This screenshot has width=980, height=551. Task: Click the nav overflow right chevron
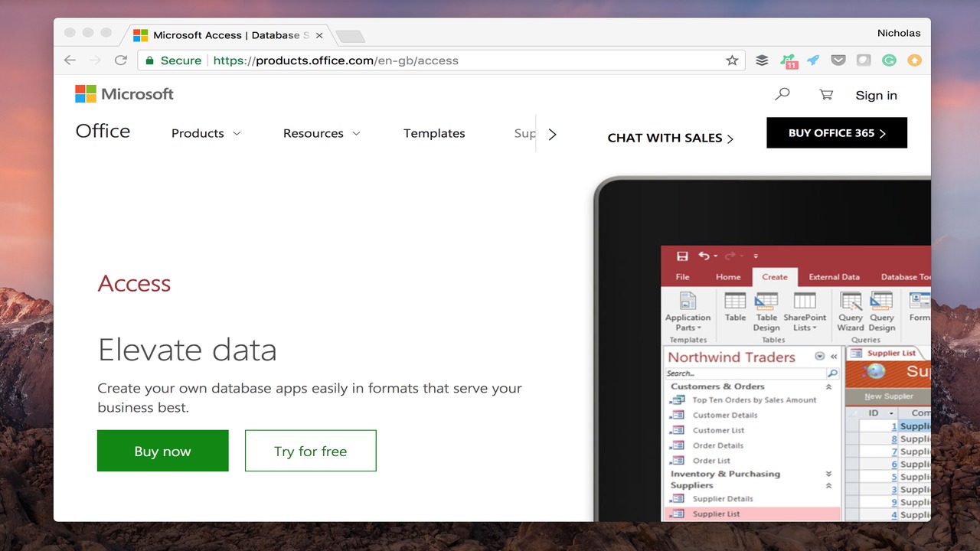point(553,134)
